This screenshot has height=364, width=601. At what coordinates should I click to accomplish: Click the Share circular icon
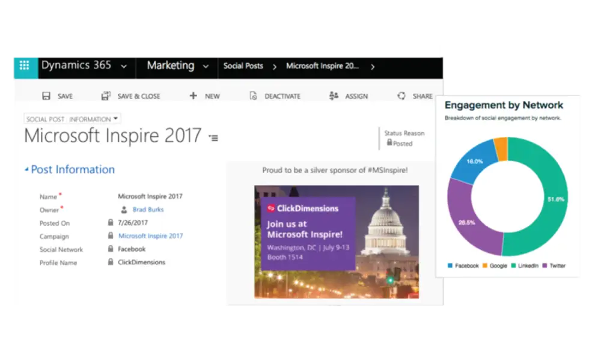click(x=401, y=96)
